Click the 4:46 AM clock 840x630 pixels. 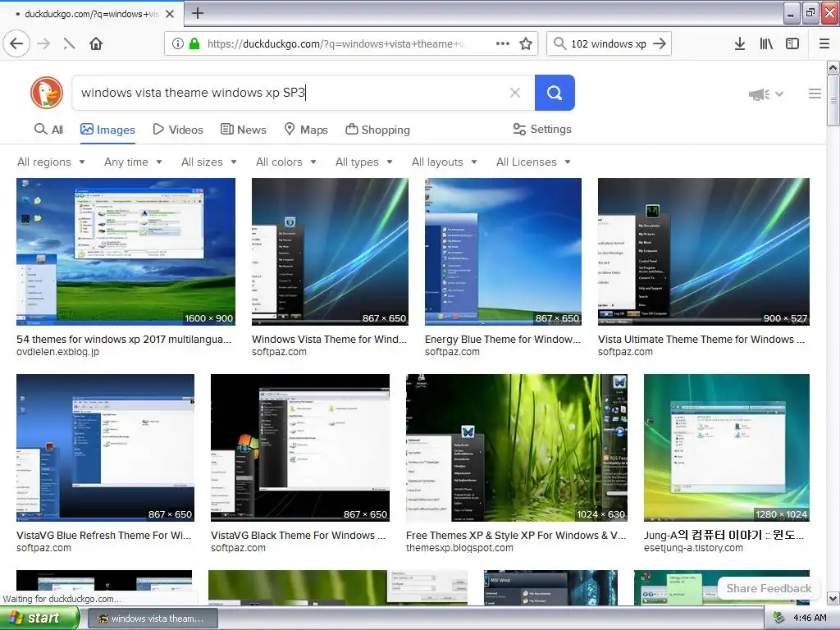(x=810, y=619)
